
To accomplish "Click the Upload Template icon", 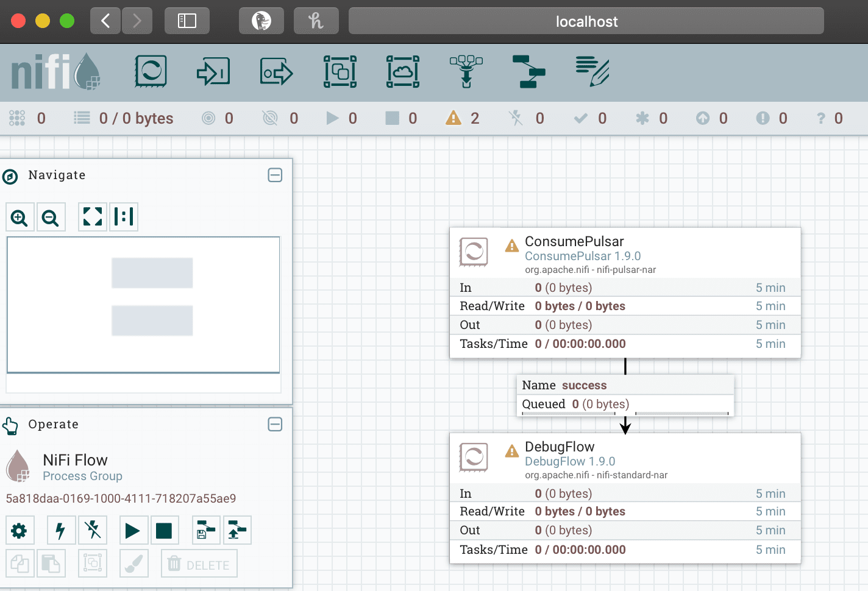I will [x=237, y=531].
